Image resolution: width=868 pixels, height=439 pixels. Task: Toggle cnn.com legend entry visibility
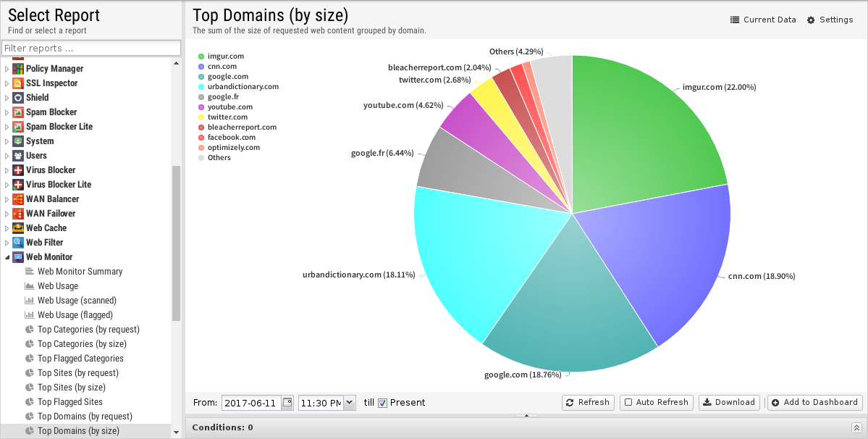pyautogui.click(x=218, y=67)
